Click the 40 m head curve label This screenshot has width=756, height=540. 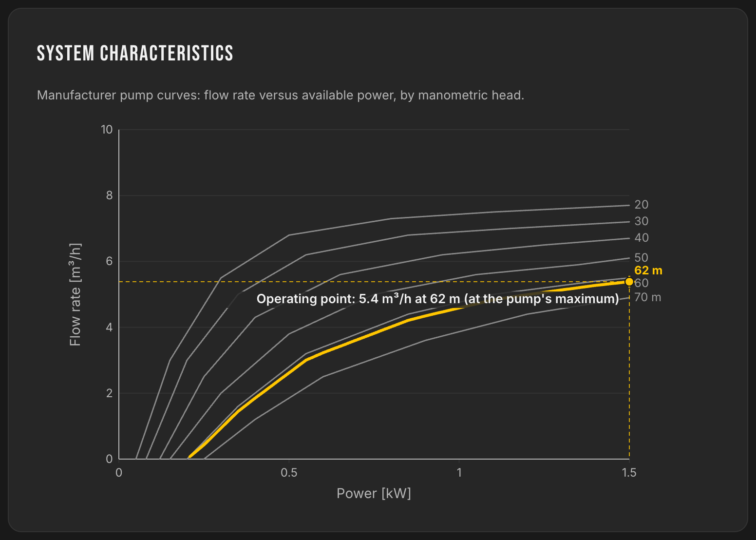[x=641, y=238]
